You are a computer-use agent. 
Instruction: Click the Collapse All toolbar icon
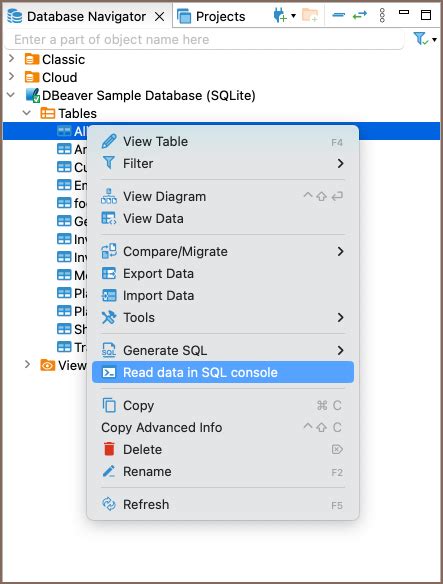click(x=338, y=15)
